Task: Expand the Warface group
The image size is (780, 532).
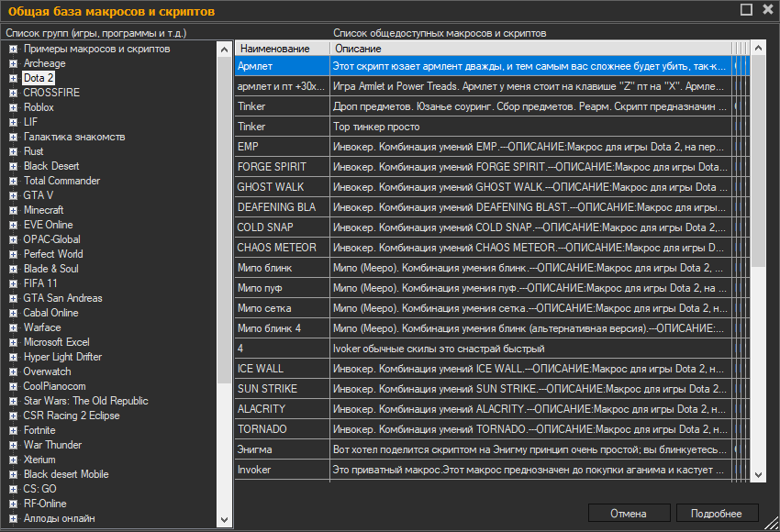Action: coord(14,327)
